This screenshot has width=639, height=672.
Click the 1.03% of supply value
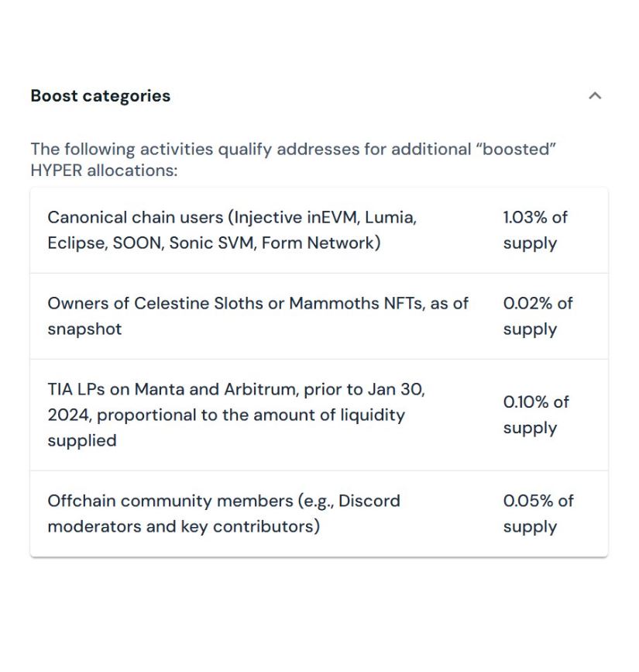coord(535,230)
